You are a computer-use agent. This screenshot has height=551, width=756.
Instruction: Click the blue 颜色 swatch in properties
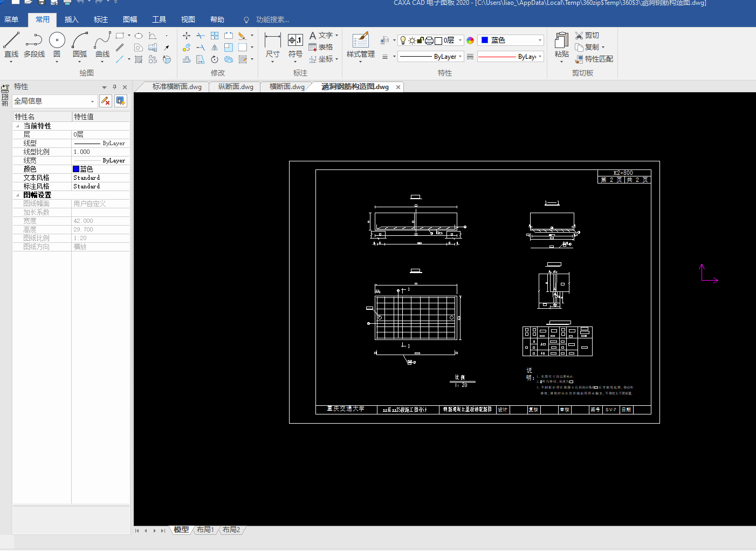tap(76, 169)
